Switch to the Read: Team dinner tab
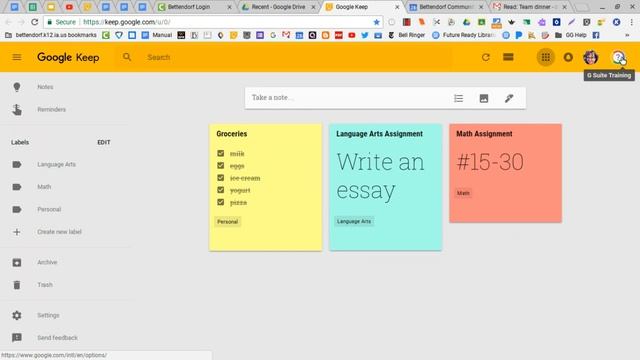The height and width of the screenshot is (360, 640). coord(530,7)
